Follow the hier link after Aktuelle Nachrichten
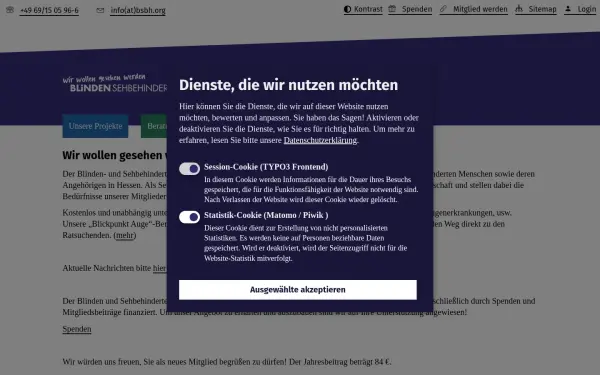The width and height of the screenshot is (600, 375). [160, 268]
